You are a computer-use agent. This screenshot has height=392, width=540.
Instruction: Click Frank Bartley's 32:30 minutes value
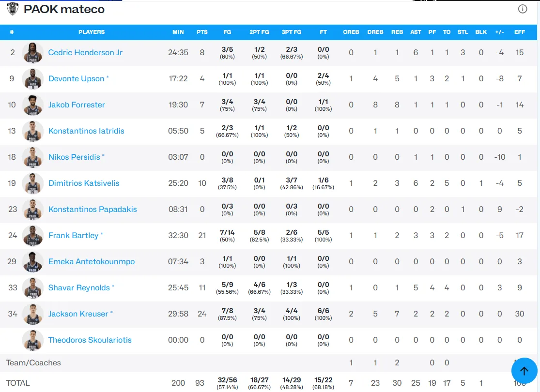pos(178,235)
